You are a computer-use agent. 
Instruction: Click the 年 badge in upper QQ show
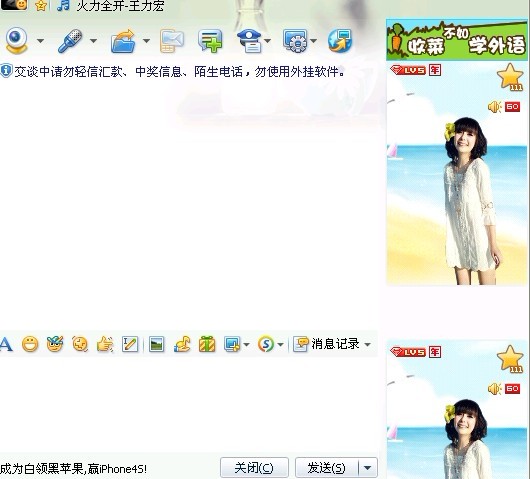click(435, 70)
